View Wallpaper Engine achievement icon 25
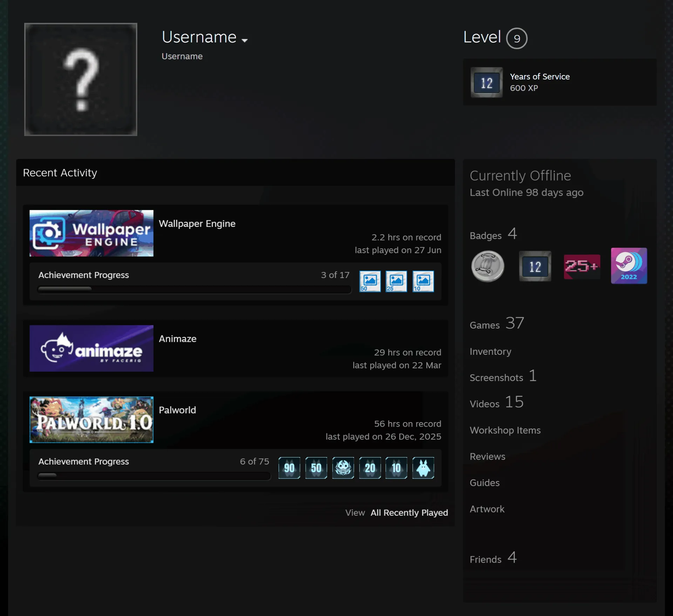The width and height of the screenshot is (673, 616). pyautogui.click(x=396, y=281)
